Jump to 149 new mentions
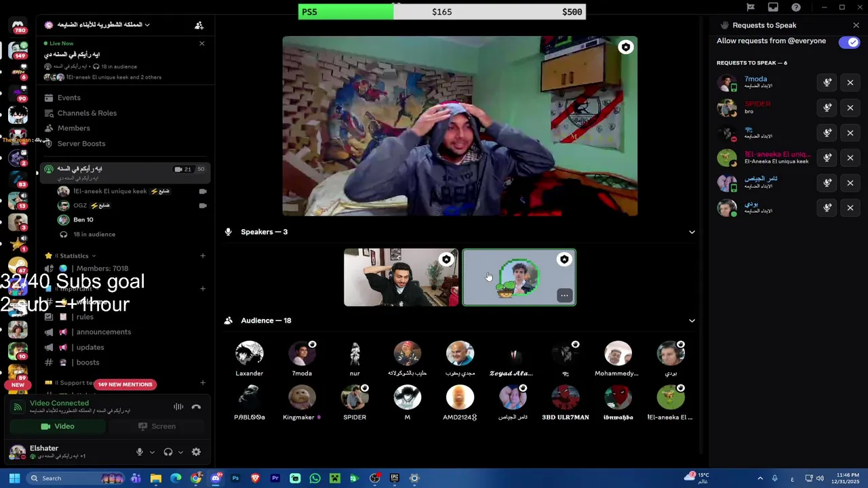Screen dimensions: 868x488 tap(125, 384)
